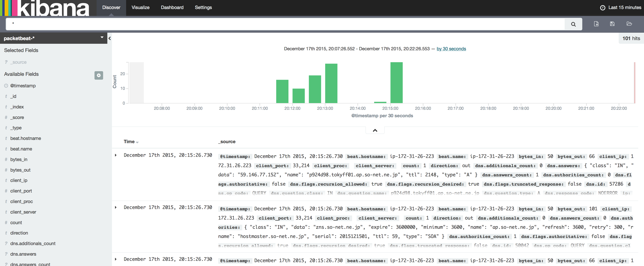The image size is (644, 266).
Task: Open the Last 15 minutes time picker
Action: tap(624, 7)
